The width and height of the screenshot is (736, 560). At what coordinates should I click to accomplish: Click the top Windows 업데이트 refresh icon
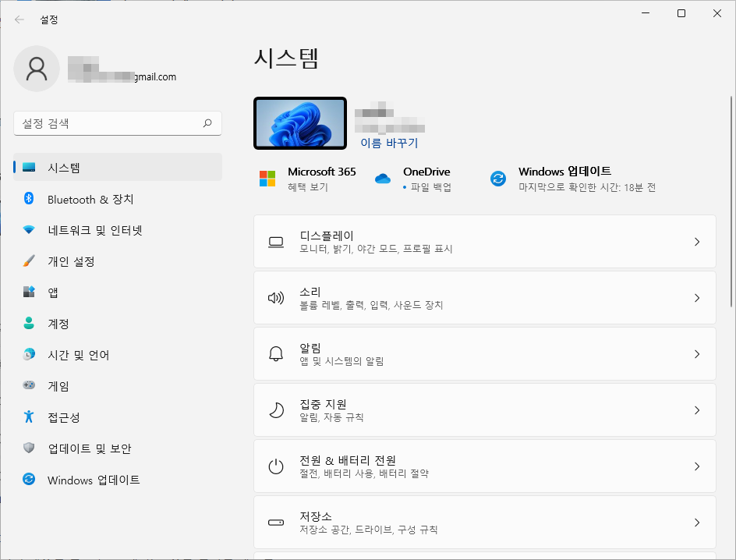pos(498,179)
